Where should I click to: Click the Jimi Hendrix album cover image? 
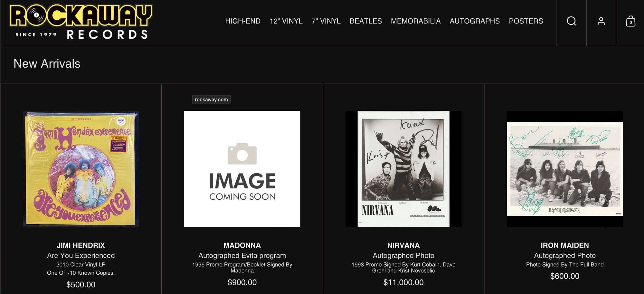click(x=81, y=169)
